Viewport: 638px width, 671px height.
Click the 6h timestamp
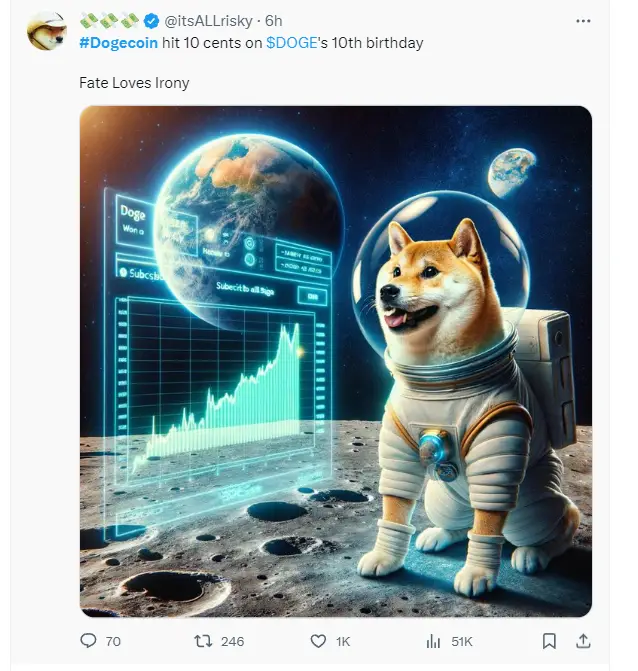274,21
